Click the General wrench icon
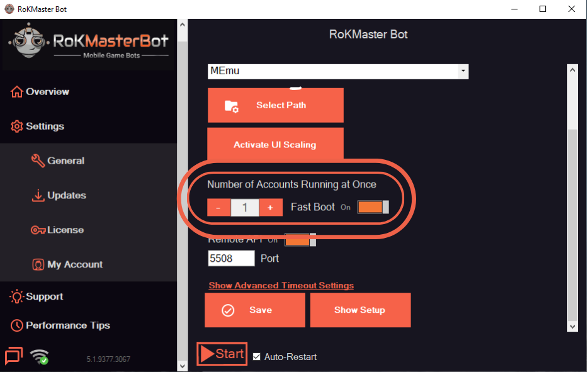Viewport: 588px width, 372px height. pyautogui.click(x=38, y=161)
